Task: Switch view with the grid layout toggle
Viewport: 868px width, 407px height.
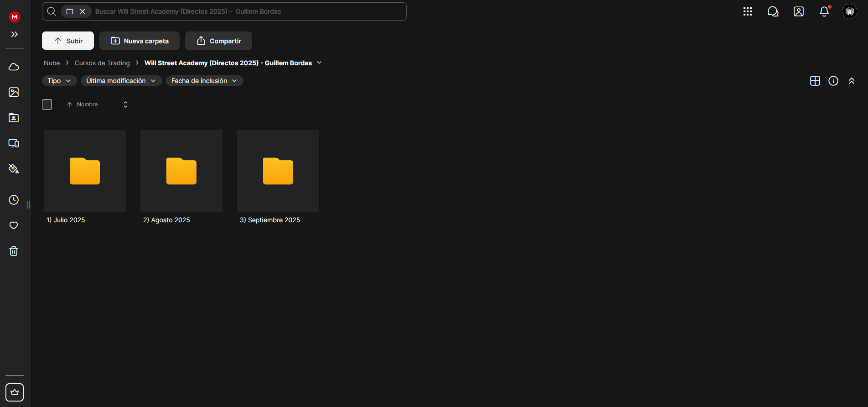Action: [815, 81]
